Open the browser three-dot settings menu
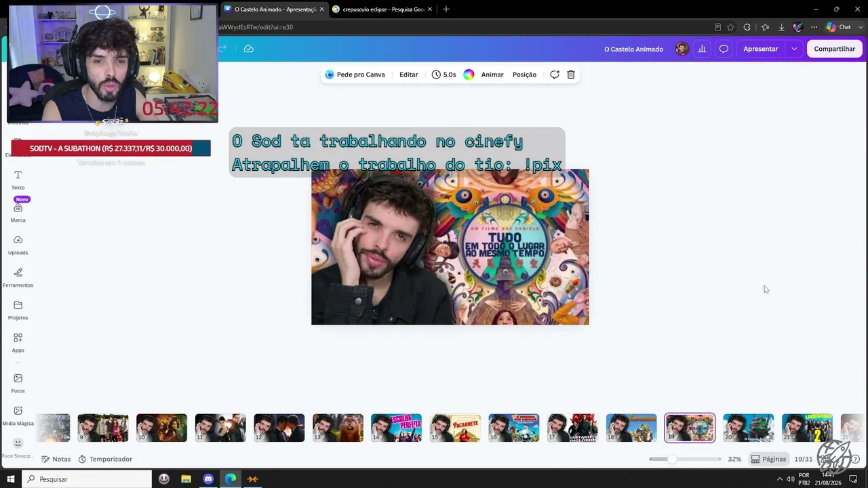The height and width of the screenshot is (488, 868). pyautogui.click(x=814, y=27)
